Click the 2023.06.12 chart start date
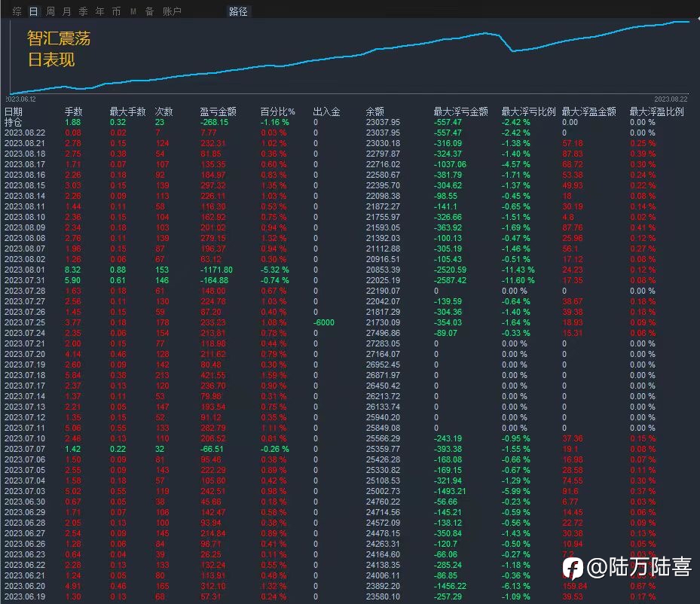 (x=20, y=99)
